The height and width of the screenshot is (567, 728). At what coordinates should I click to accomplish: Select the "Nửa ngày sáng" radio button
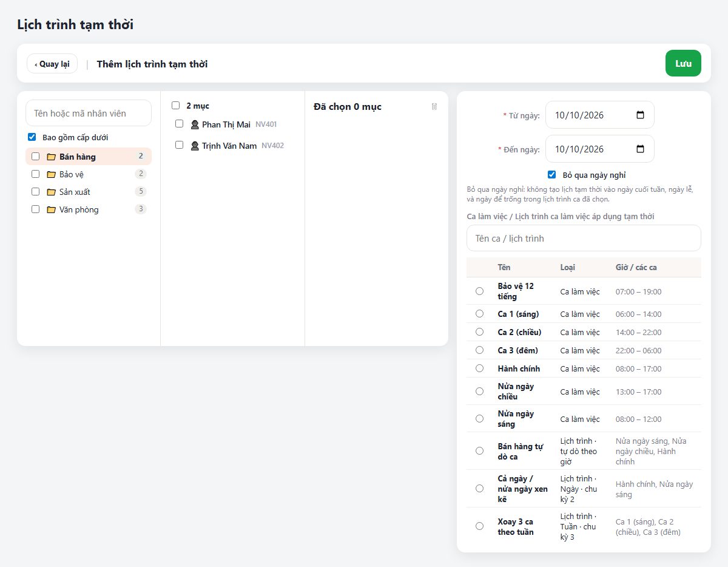[480, 419]
